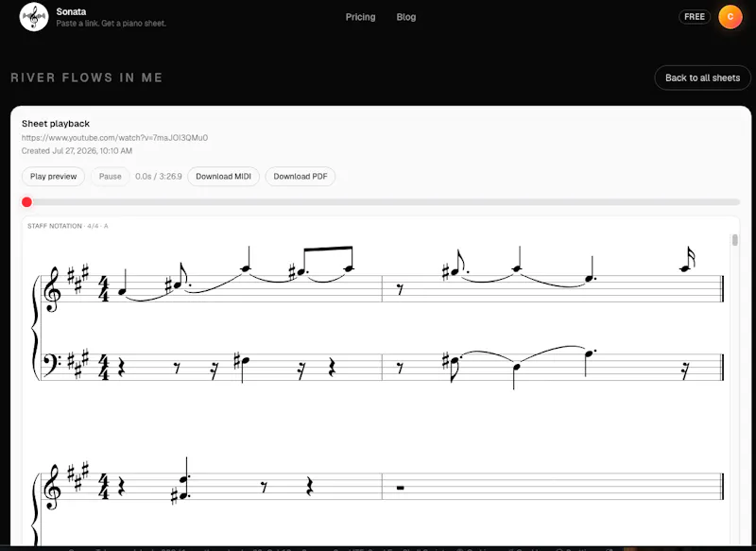Download the PDF sheet

click(x=301, y=177)
